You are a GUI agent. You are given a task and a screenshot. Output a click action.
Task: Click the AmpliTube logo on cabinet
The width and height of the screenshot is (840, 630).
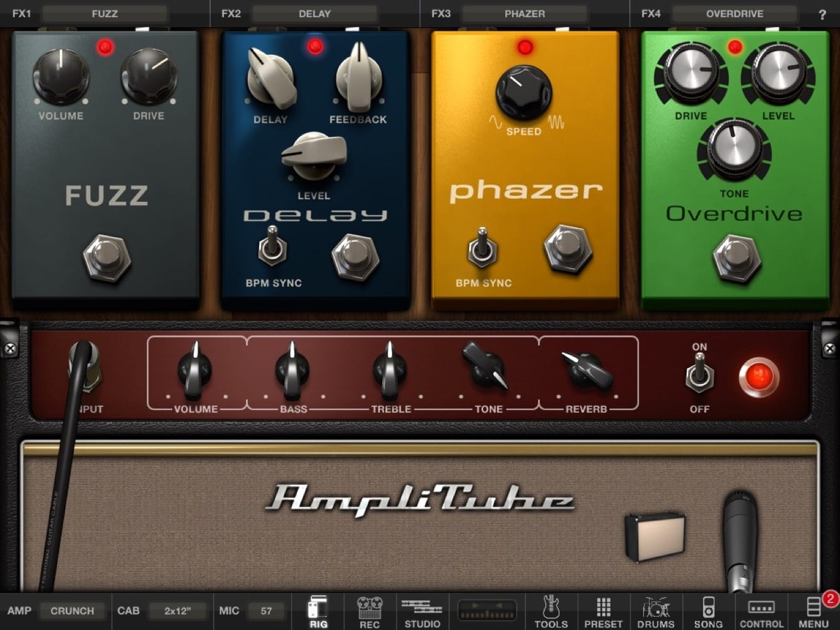[x=419, y=499]
